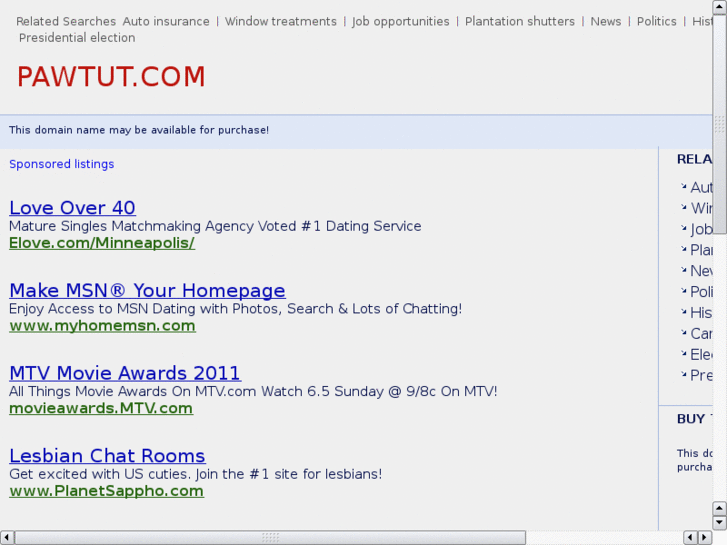The width and height of the screenshot is (727, 545).
Task: Open Make MSN Your Homepage link
Action: point(147,291)
